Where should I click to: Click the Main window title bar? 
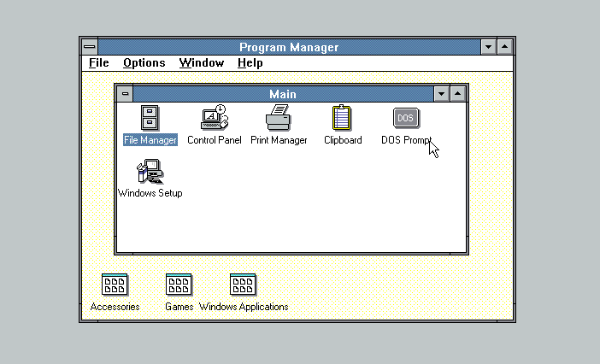[x=282, y=94]
